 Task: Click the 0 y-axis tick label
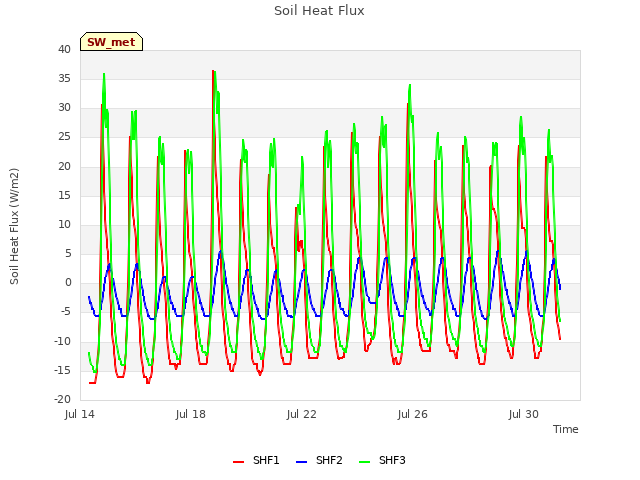pos(68,283)
